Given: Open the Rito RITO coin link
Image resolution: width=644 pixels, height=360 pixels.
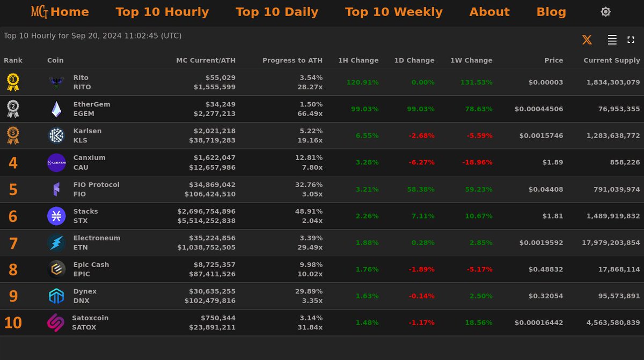Looking at the screenshot, I should tap(82, 82).
